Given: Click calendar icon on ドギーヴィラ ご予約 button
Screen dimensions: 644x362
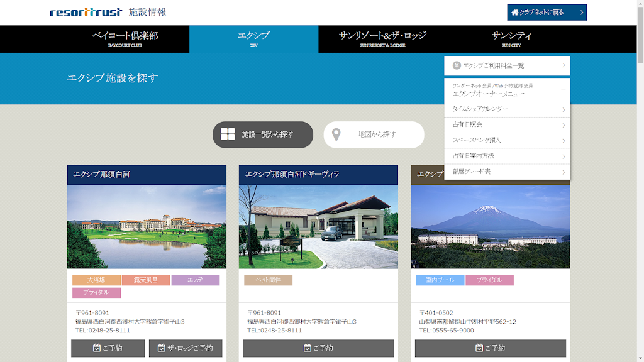Looking at the screenshot, I should point(307,348).
